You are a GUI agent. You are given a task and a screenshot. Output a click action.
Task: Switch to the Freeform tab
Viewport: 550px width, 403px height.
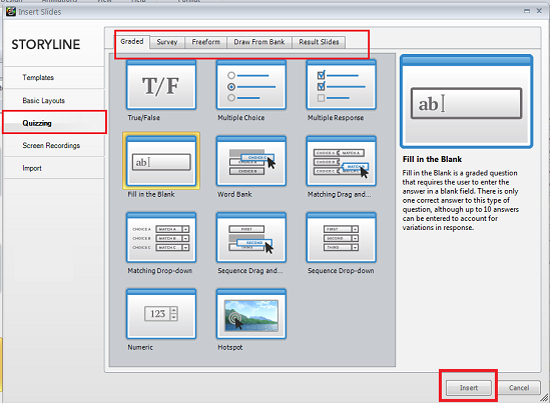pyautogui.click(x=206, y=42)
